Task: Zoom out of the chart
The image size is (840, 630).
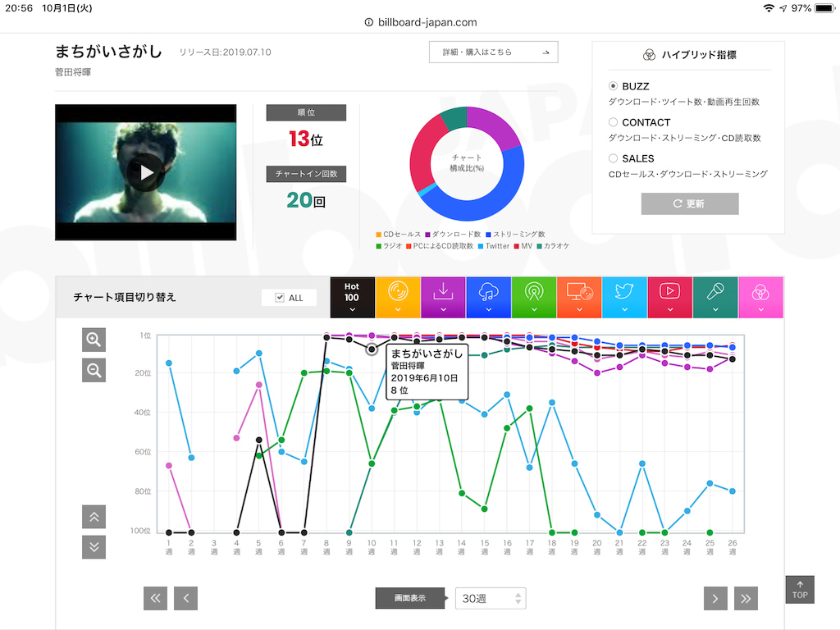Action: coord(94,370)
